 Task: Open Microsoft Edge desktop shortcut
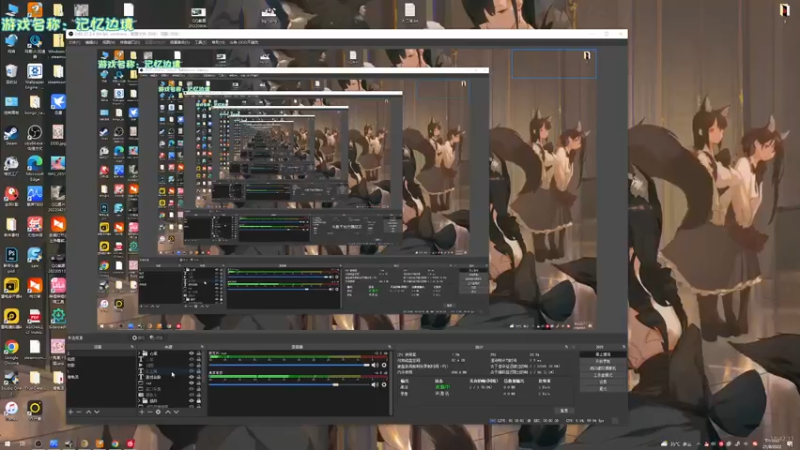(34, 168)
